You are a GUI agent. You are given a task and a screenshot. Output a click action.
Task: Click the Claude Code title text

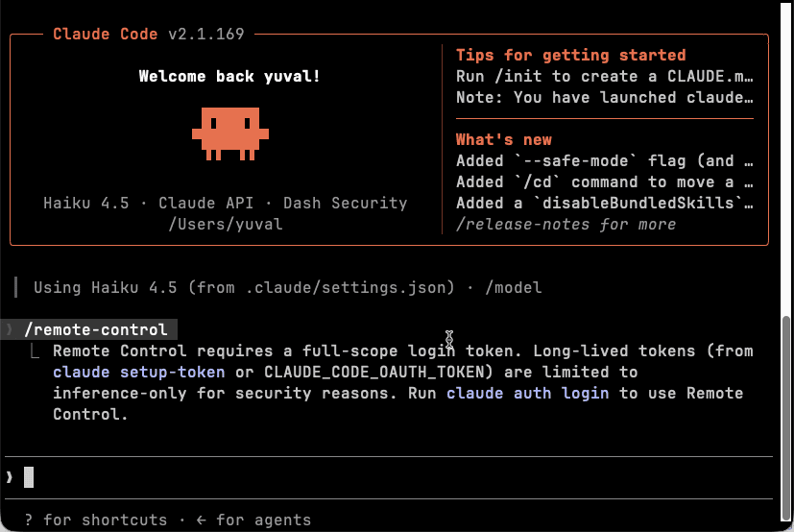coord(105,34)
